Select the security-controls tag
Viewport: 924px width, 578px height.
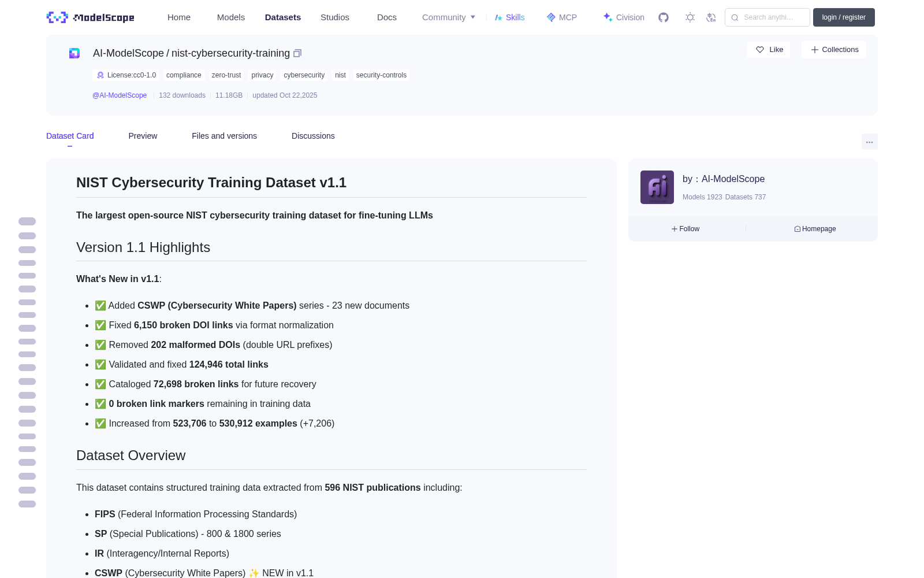coord(381,75)
